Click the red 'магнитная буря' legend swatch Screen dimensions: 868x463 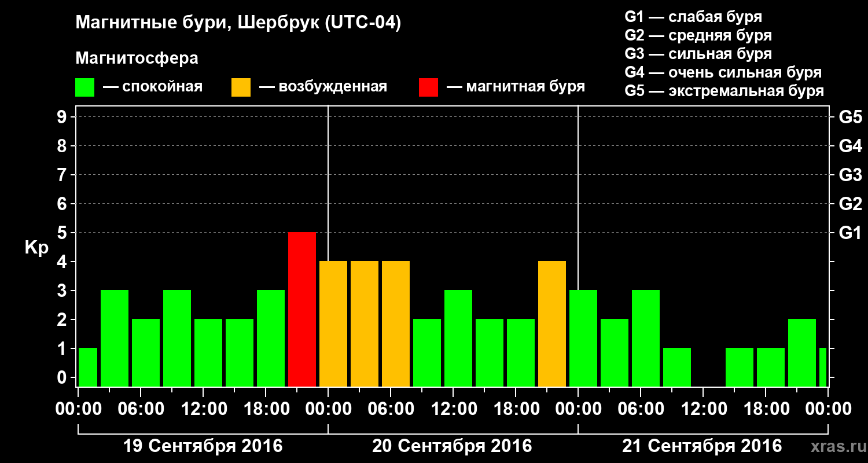pos(428,87)
